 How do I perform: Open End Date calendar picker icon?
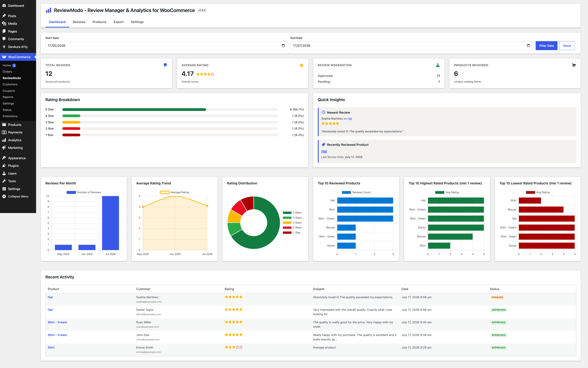click(528, 46)
